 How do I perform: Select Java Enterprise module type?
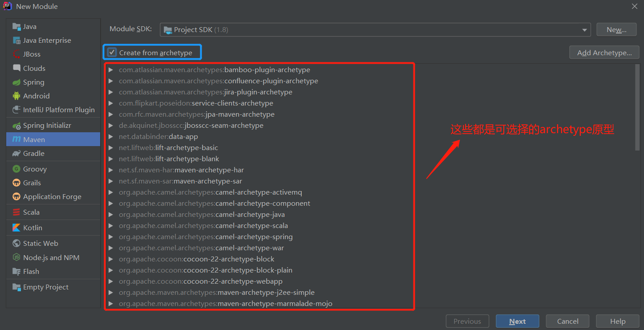point(53,41)
